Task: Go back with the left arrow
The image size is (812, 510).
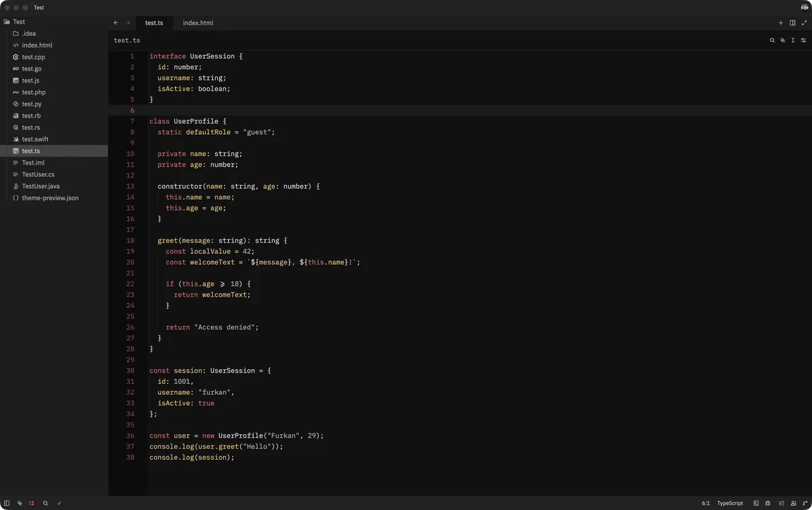Action: 116,22
